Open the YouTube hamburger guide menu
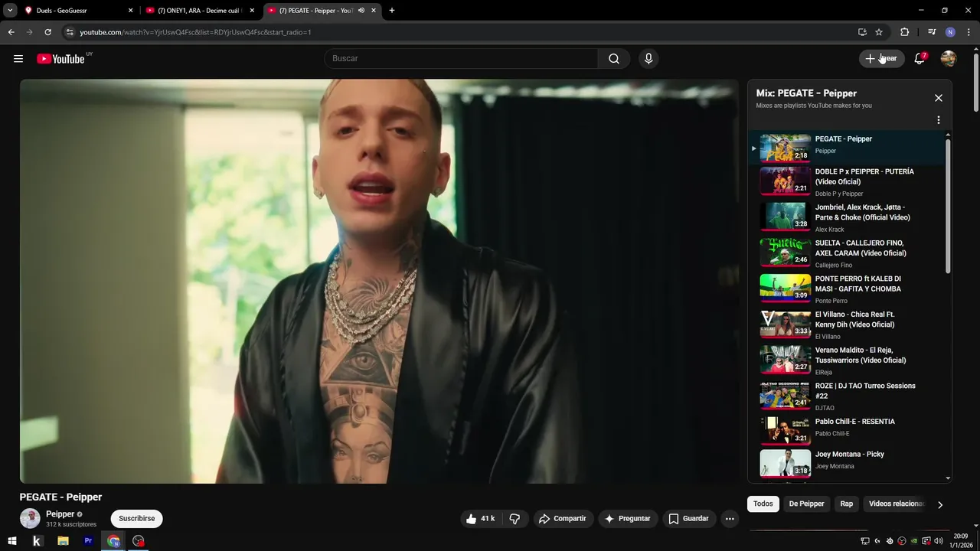Screen dimensions: 980x551 pyautogui.click(x=18, y=59)
